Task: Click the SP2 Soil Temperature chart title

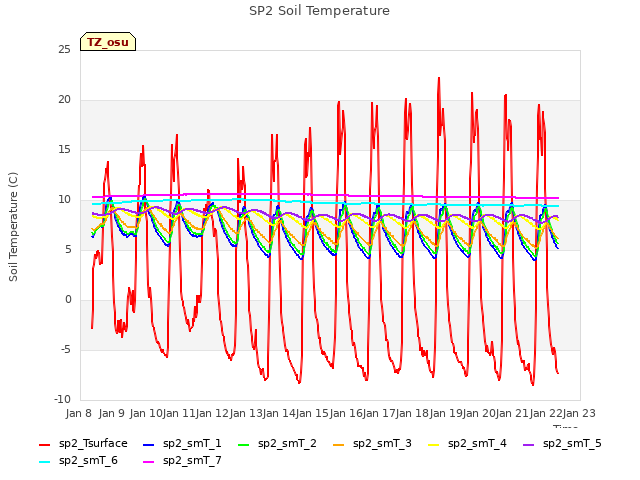Action: point(319,11)
